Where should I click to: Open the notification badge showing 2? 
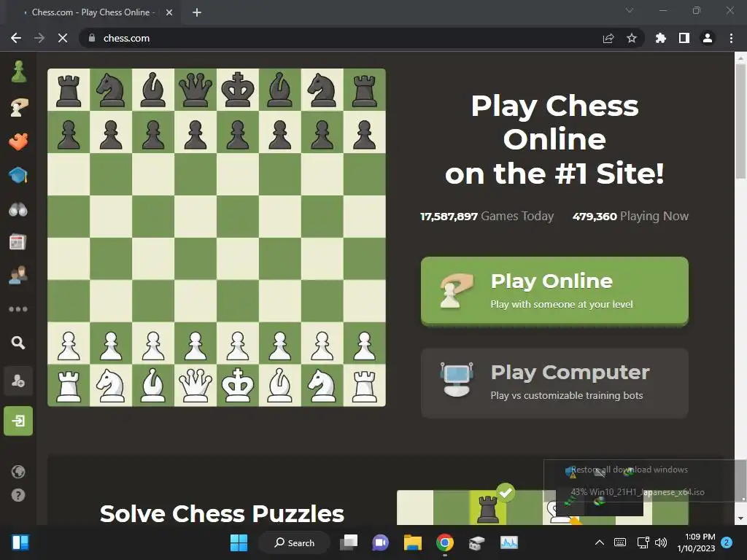pyautogui.click(x=727, y=542)
